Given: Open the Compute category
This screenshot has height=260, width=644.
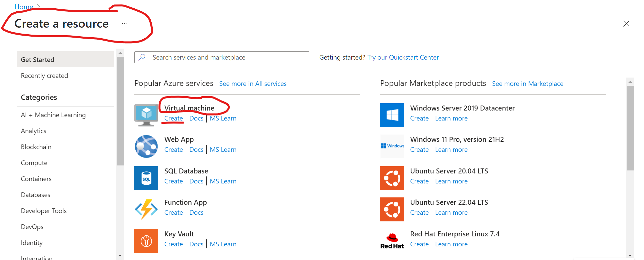Looking at the screenshot, I should point(34,163).
